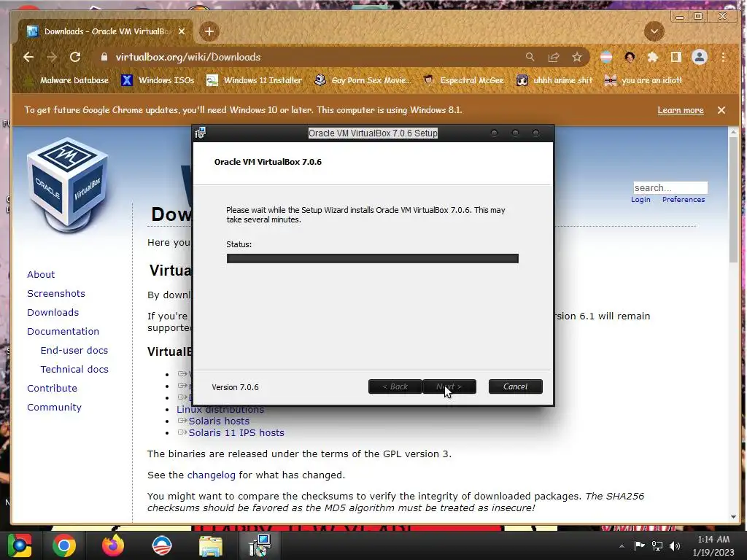Click the Setup dialog title bar installer icon
Image resolution: width=747 pixels, height=560 pixels.
coord(200,133)
